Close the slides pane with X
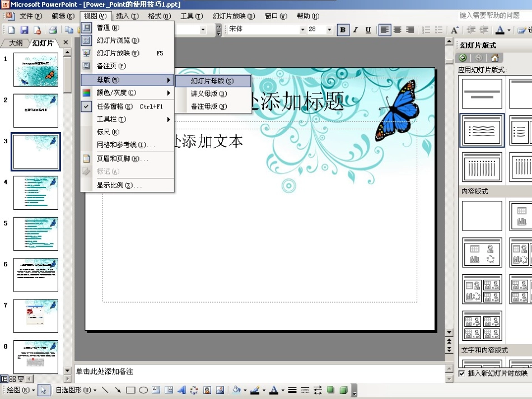532x399 pixels. (66, 43)
